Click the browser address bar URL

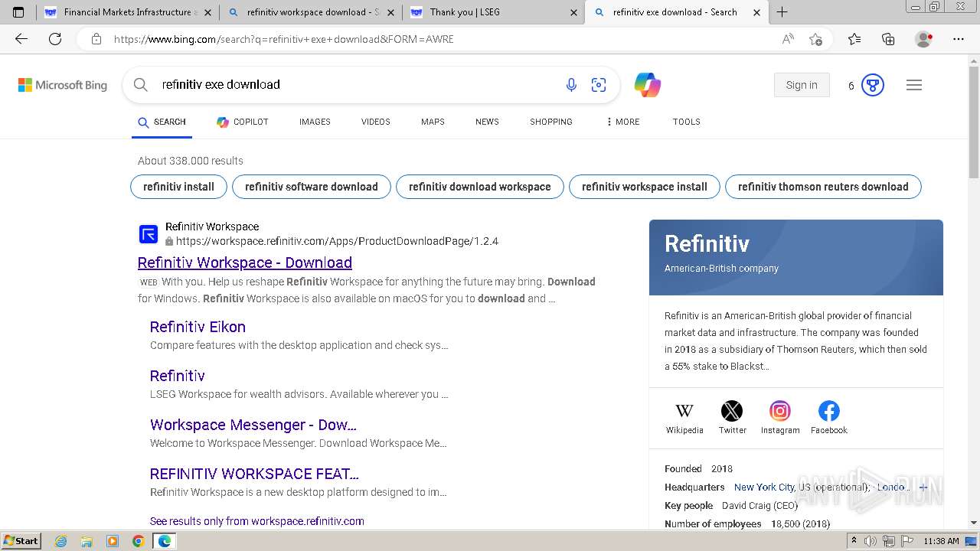(284, 39)
